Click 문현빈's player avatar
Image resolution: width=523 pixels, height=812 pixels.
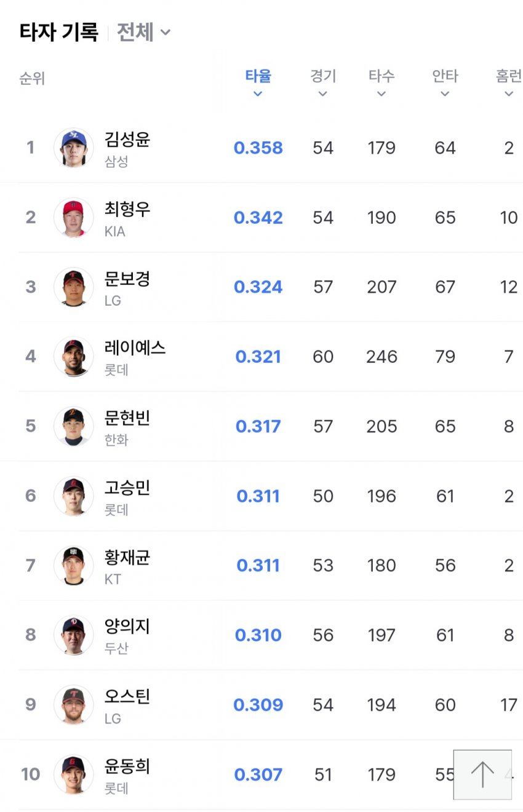click(74, 426)
